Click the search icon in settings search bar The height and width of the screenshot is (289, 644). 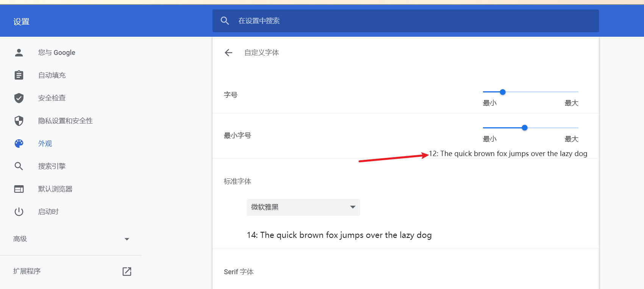click(225, 21)
